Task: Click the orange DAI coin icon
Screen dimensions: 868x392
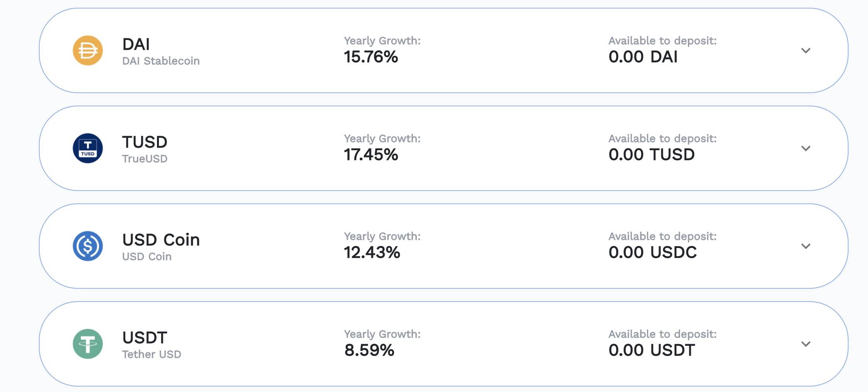Action: (x=88, y=50)
